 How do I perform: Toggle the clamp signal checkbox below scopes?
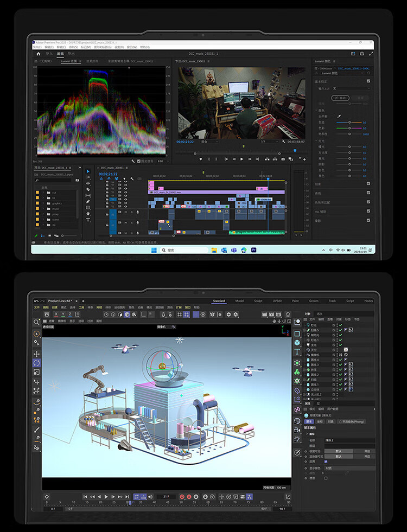[138, 161]
